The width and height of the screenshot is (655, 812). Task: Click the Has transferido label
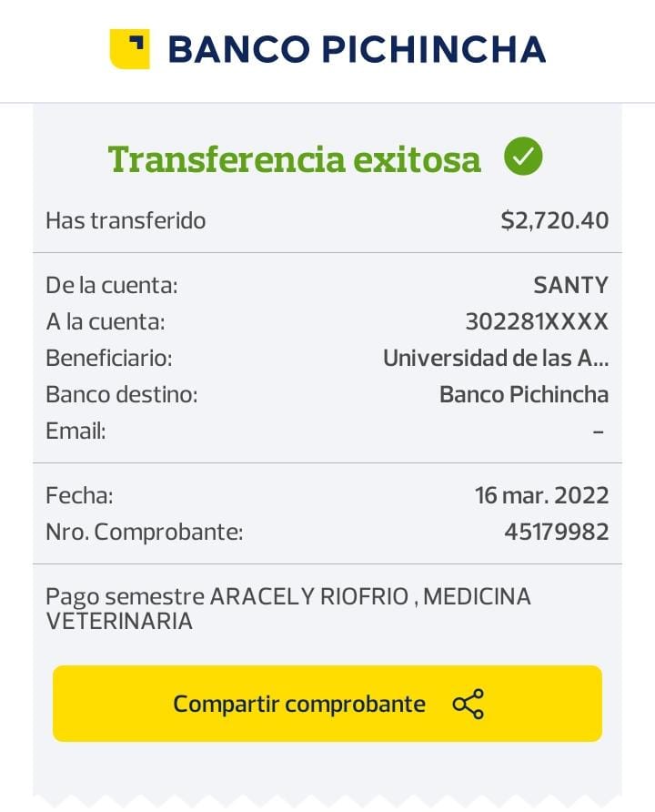tap(126, 220)
